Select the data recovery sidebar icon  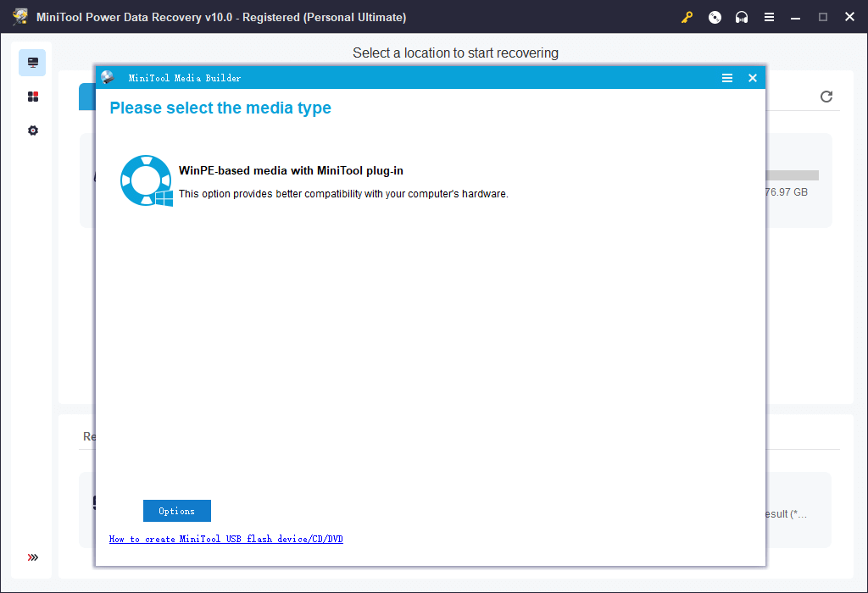tap(32, 63)
